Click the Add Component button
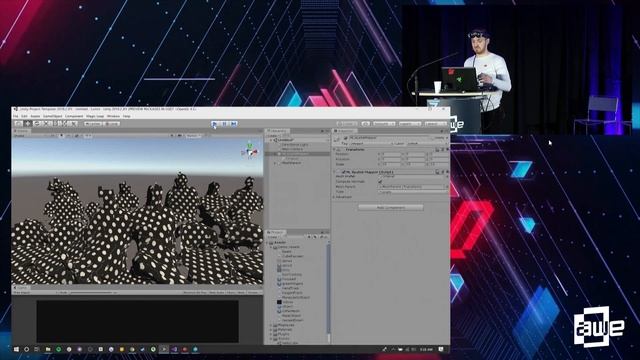This screenshot has height=360, width=640. coord(391,208)
